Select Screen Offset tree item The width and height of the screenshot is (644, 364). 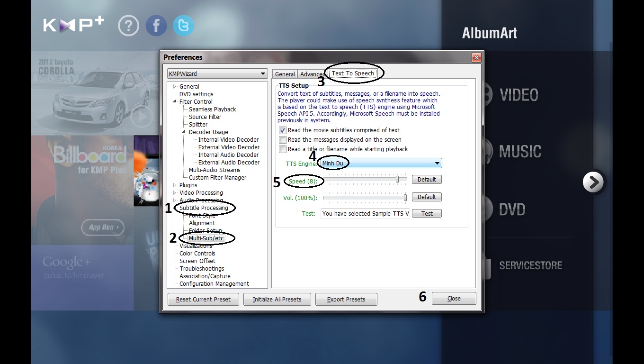[x=197, y=261]
